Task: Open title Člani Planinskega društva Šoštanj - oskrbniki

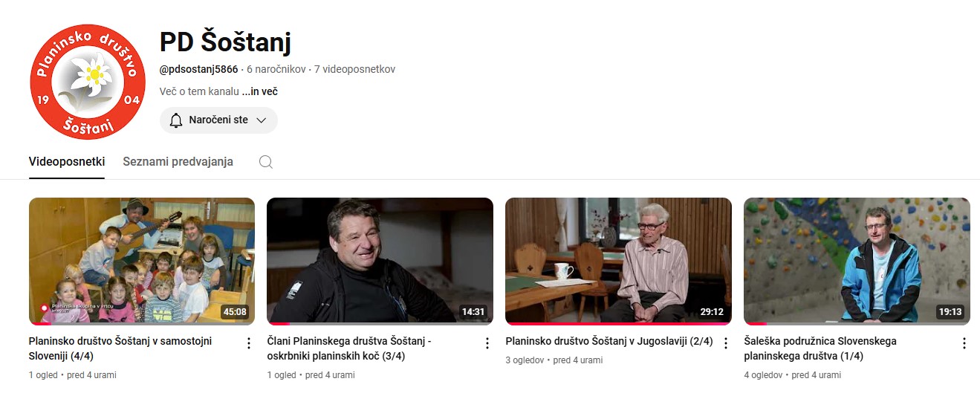Action: point(349,348)
